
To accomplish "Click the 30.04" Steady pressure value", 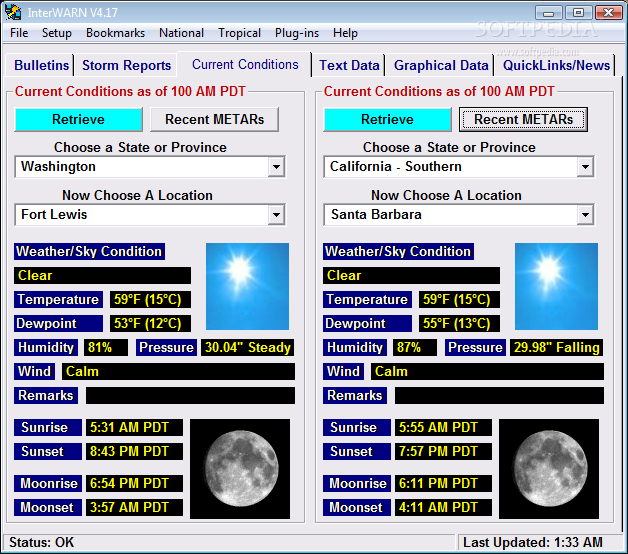I will click(x=248, y=347).
